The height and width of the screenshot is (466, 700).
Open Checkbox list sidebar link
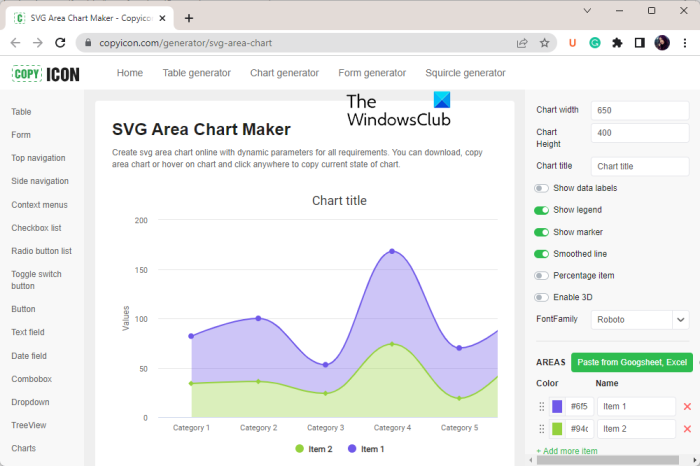click(37, 228)
